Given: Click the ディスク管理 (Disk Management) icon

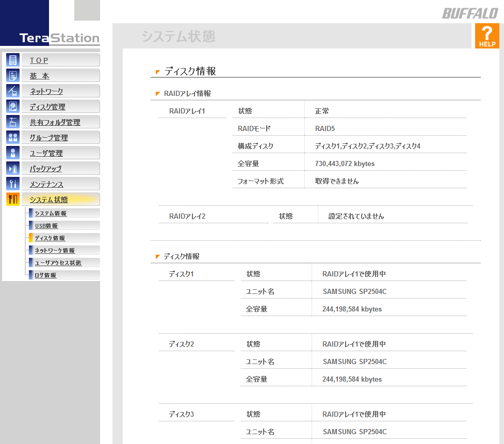Looking at the screenshot, I should 12,106.
